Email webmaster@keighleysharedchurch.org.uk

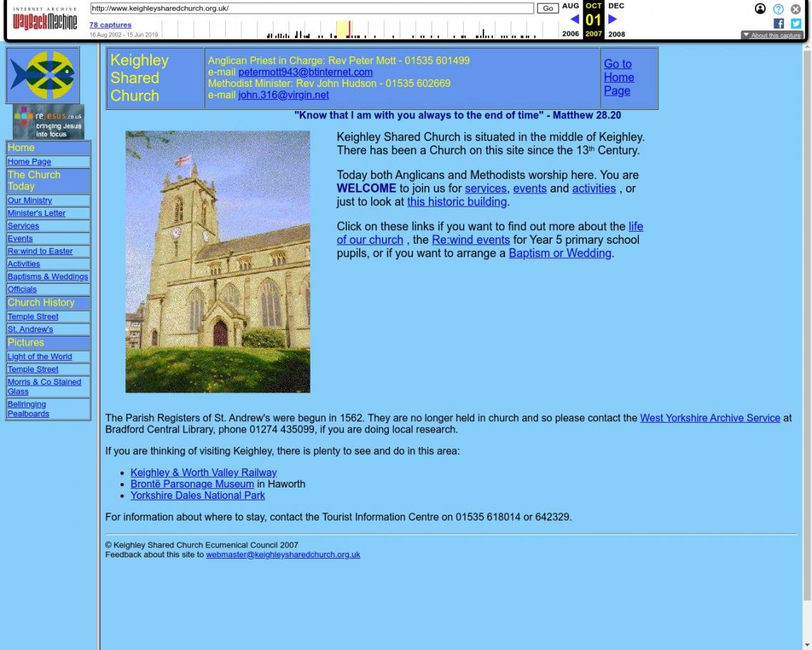click(x=283, y=554)
